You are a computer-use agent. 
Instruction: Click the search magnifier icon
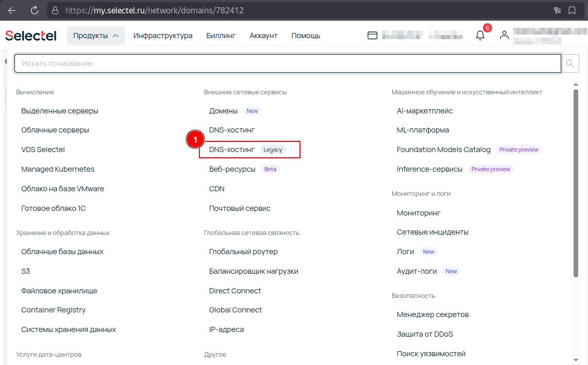570,63
